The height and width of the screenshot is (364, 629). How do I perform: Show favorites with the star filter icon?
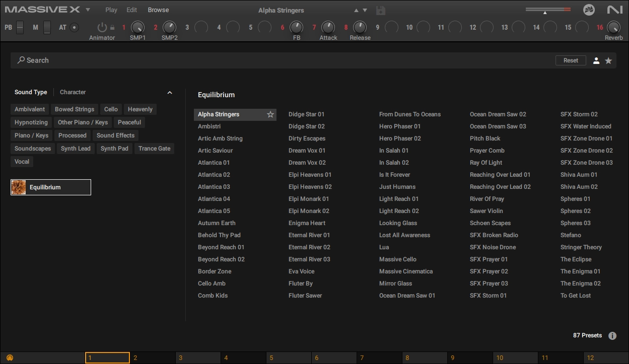[608, 60]
